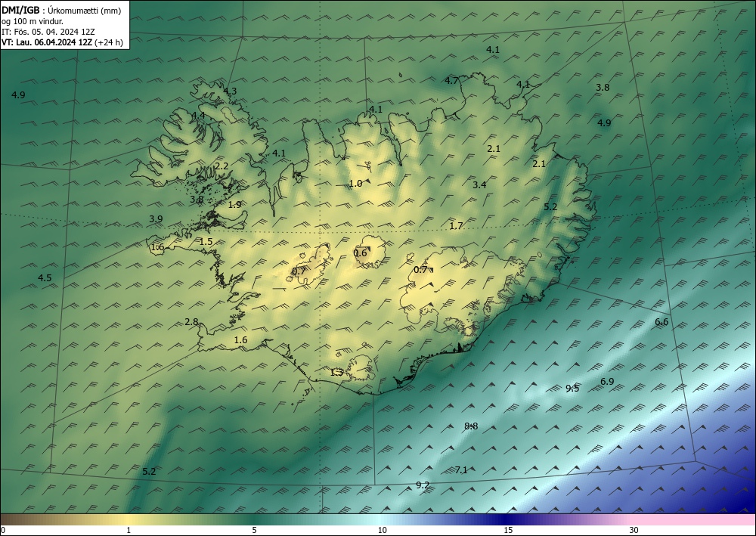The height and width of the screenshot is (536, 756).
Task: Select the 'VT: Lau. 06.04.2024 12Z (+24 h)' line
Action: (x=62, y=42)
